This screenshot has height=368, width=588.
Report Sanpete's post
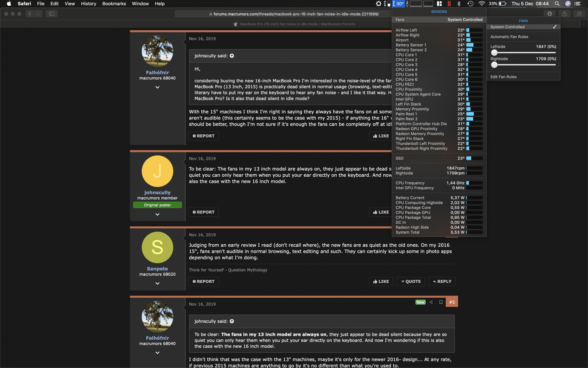coord(203,281)
